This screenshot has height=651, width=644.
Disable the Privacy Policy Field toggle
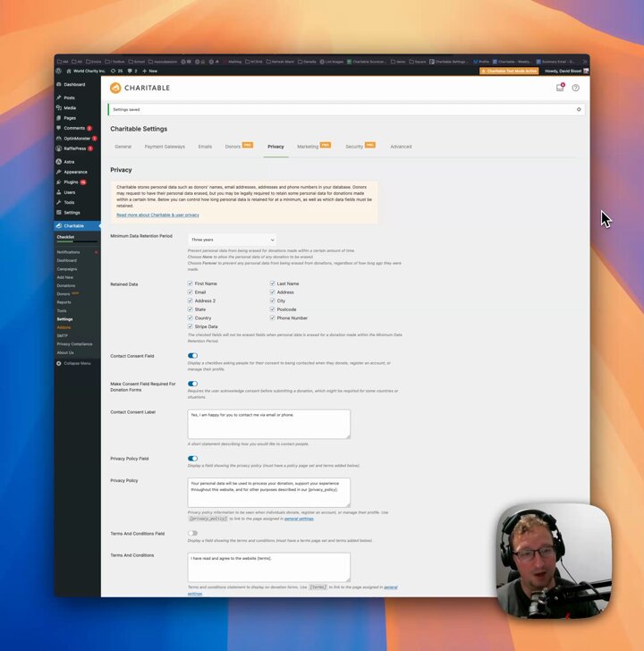point(192,459)
